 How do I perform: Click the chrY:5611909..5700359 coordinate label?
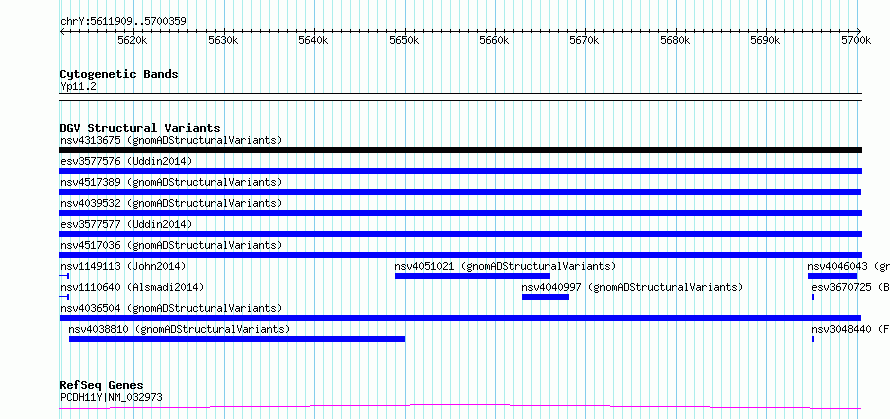point(123,22)
